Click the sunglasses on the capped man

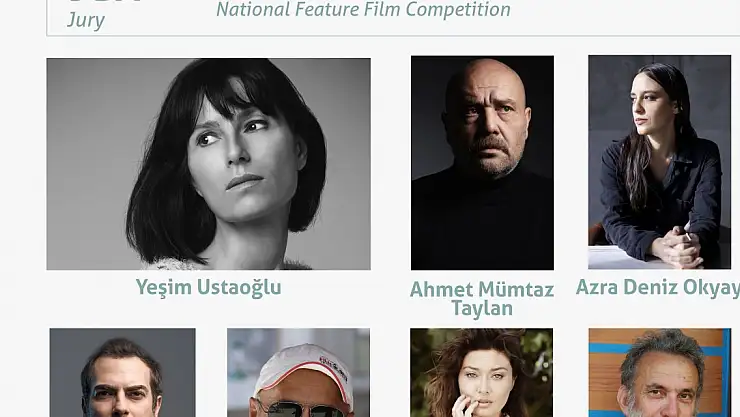(x=302, y=409)
